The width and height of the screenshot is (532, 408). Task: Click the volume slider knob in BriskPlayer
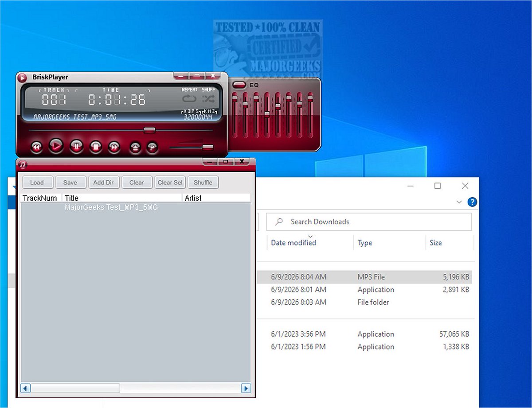click(208, 147)
